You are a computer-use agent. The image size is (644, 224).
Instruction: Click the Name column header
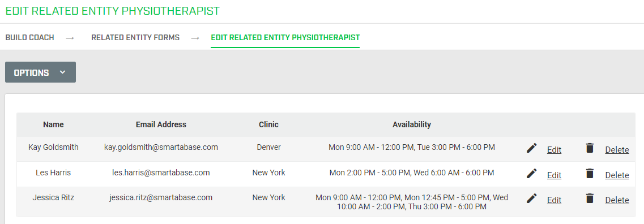[53, 124]
